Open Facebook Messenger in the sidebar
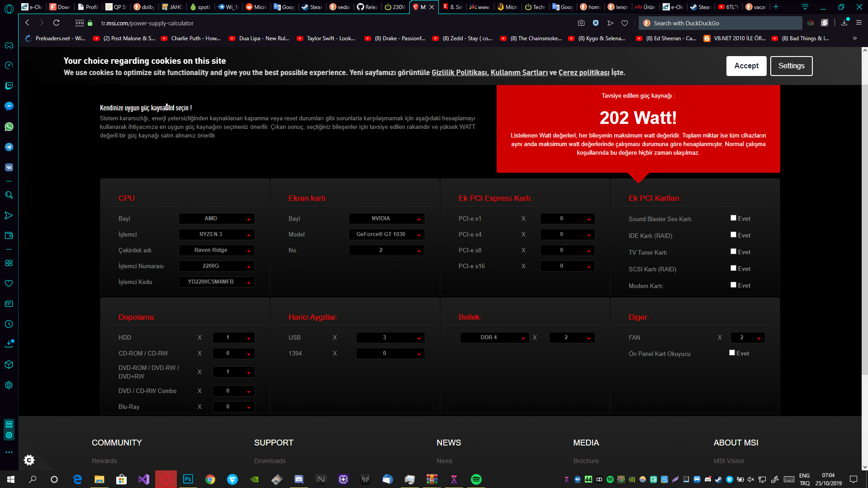This screenshot has height=488, width=868. coord(9,106)
